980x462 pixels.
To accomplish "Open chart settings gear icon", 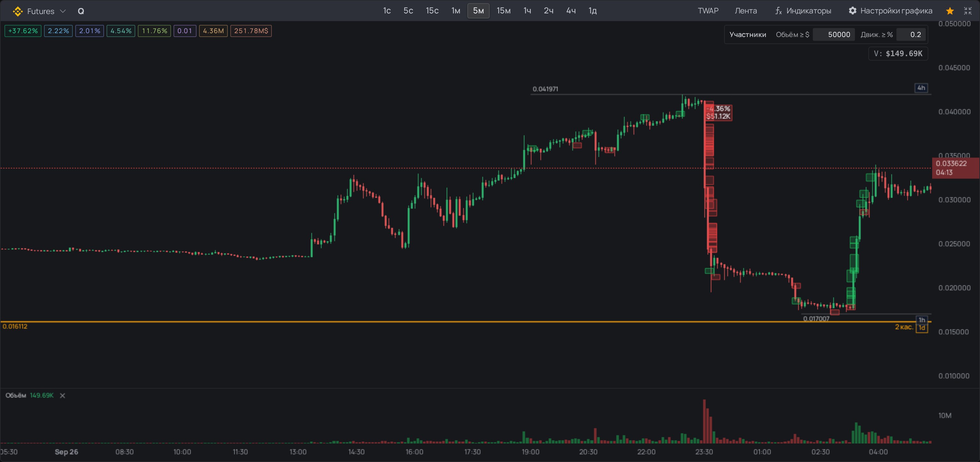I will 852,11.
